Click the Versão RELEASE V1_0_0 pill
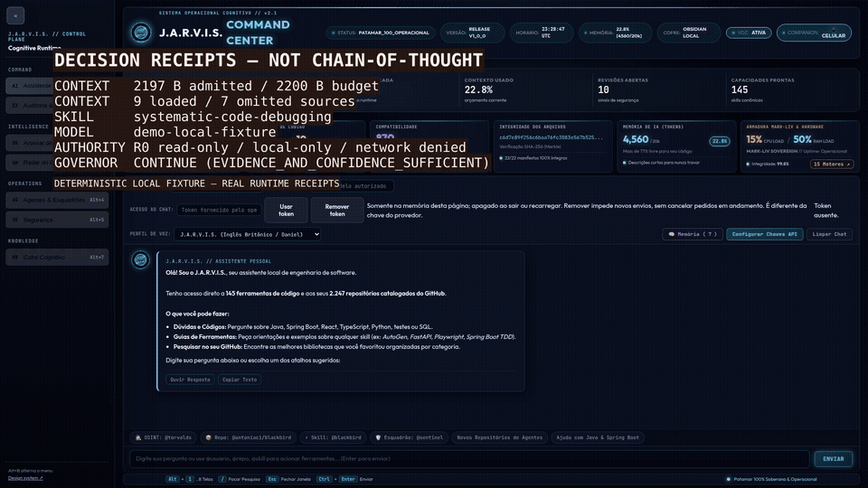The image size is (868, 488). 472,33
